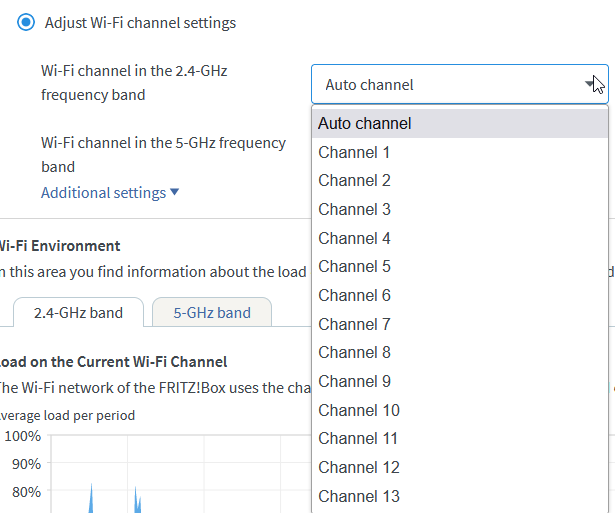Choose Channel 3 option

coord(460,210)
